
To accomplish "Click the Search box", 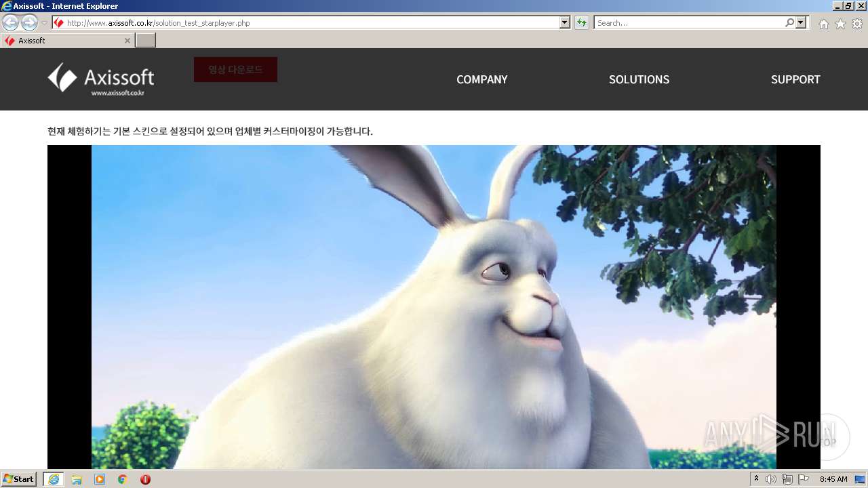I will (x=689, y=23).
